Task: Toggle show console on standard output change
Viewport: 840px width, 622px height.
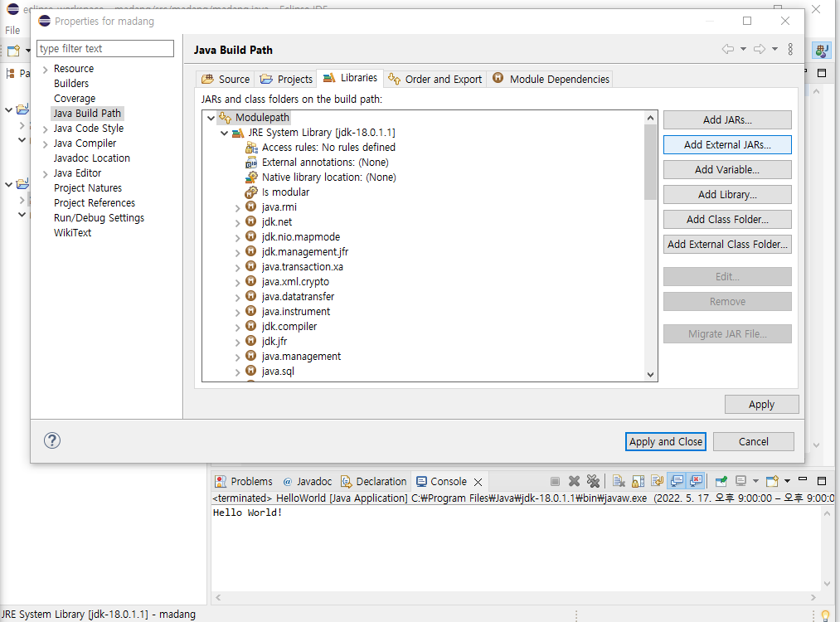Action: tap(677, 481)
